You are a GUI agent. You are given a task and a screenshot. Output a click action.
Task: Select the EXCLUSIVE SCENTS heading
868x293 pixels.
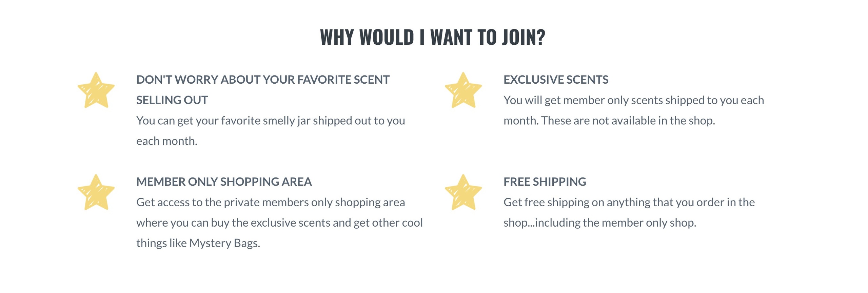[x=556, y=80]
